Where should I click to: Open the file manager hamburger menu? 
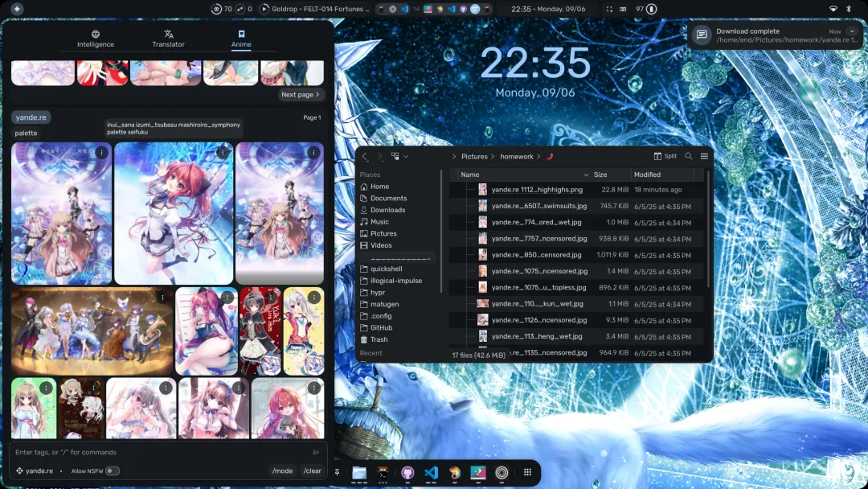(704, 156)
